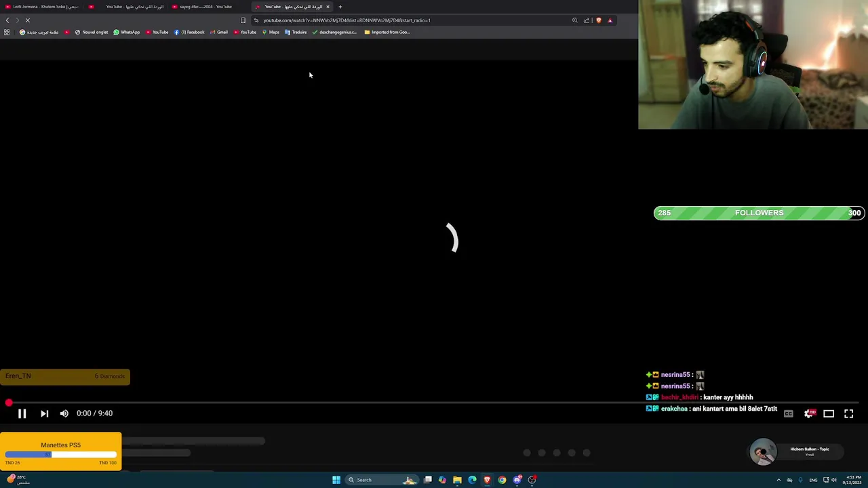The width and height of the screenshot is (868, 488).
Task: Switch to Lotfi Jormena - Khatem Sobii tab
Action: pos(42,7)
